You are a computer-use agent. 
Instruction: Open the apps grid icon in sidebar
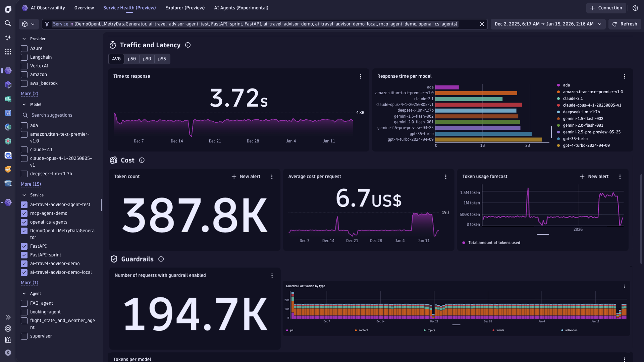[8, 52]
